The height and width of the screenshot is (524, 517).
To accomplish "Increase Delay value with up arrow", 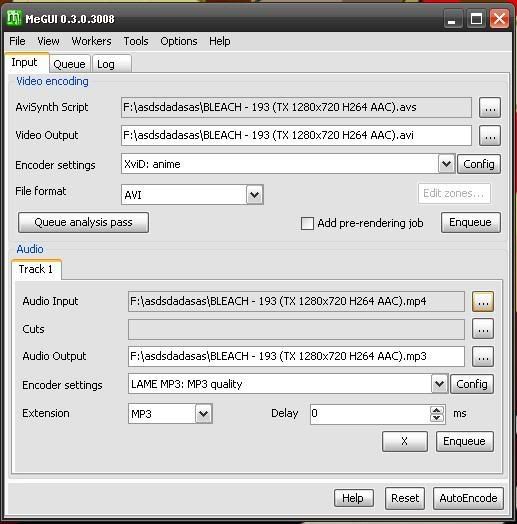I will pos(436,410).
